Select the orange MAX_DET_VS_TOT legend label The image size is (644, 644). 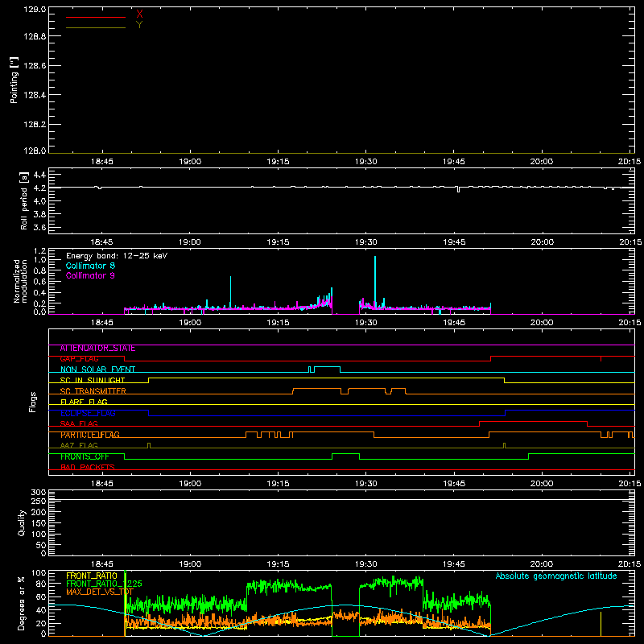[100, 592]
